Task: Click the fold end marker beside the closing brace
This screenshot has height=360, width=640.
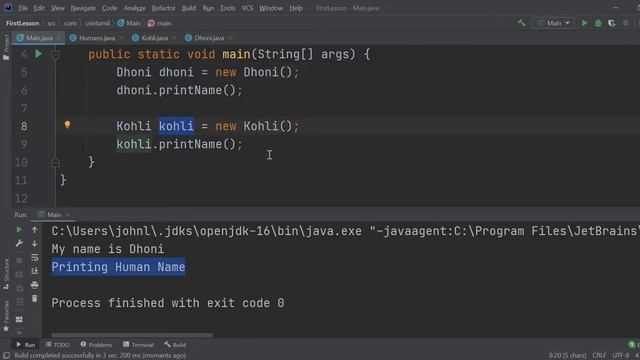Action: pyautogui.click(x=56, y=162)
